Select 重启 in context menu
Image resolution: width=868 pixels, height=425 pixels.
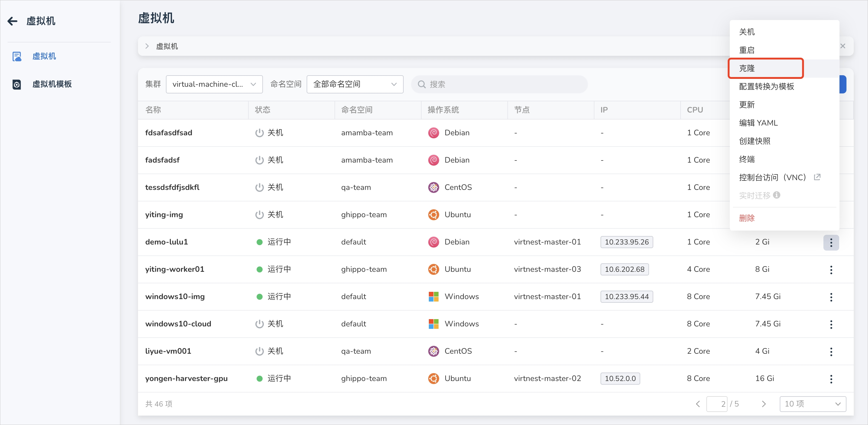(x=784, y=50)
